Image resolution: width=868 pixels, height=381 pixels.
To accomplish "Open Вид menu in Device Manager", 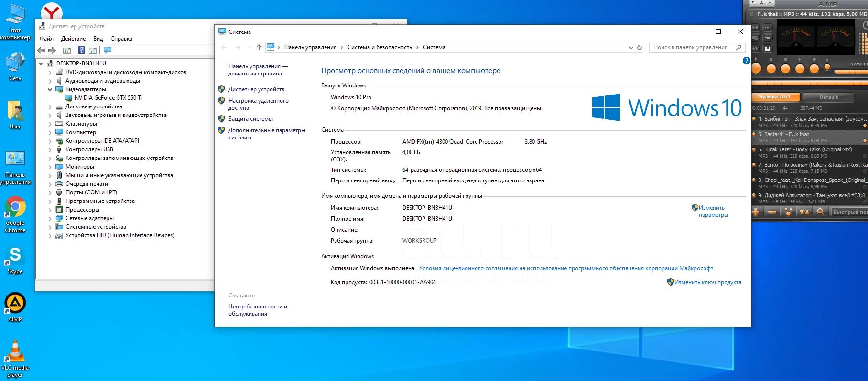I will (x=98, y=39).
